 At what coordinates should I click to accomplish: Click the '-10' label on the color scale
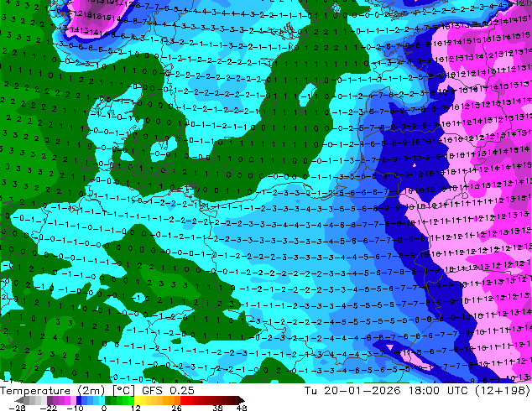coord(76,408)
